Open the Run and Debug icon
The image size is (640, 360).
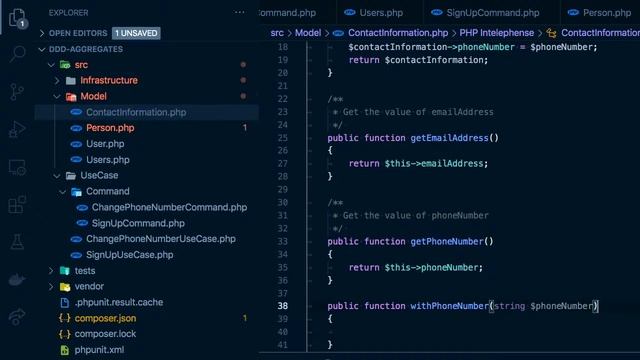[x=17, y=129]
